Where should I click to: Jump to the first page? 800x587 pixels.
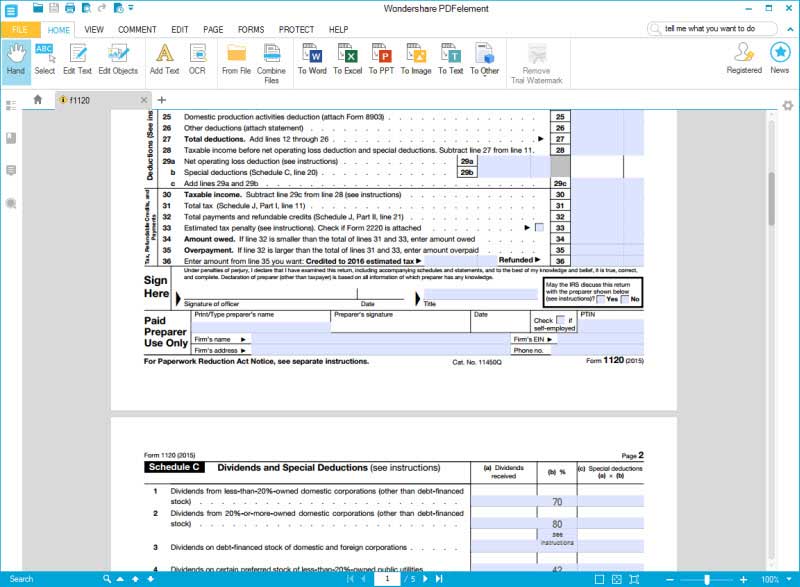(x=350, y=579)
